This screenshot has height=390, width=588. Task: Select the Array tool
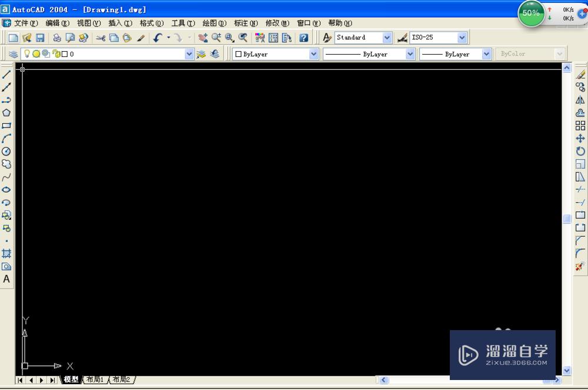(x=580, y=126)
